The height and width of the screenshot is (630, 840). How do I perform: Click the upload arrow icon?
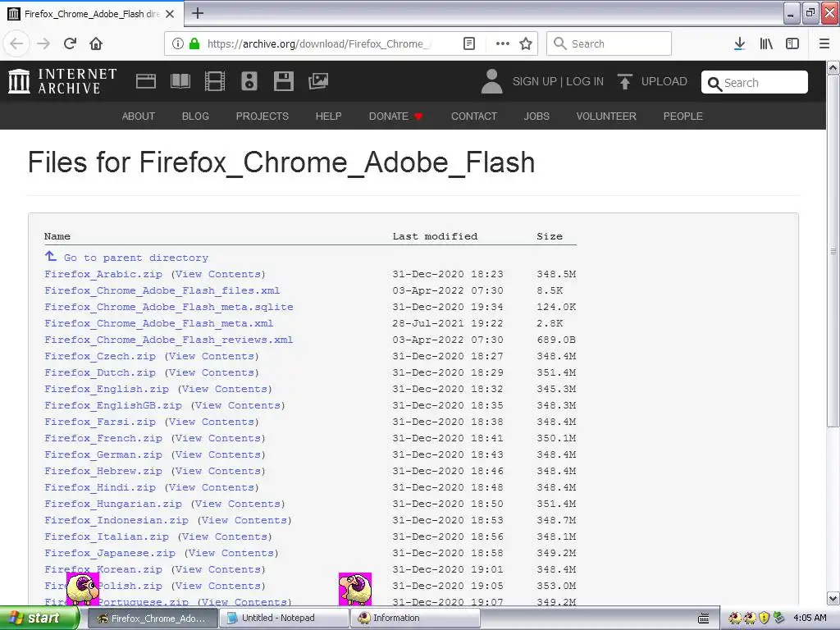[624, 81]
